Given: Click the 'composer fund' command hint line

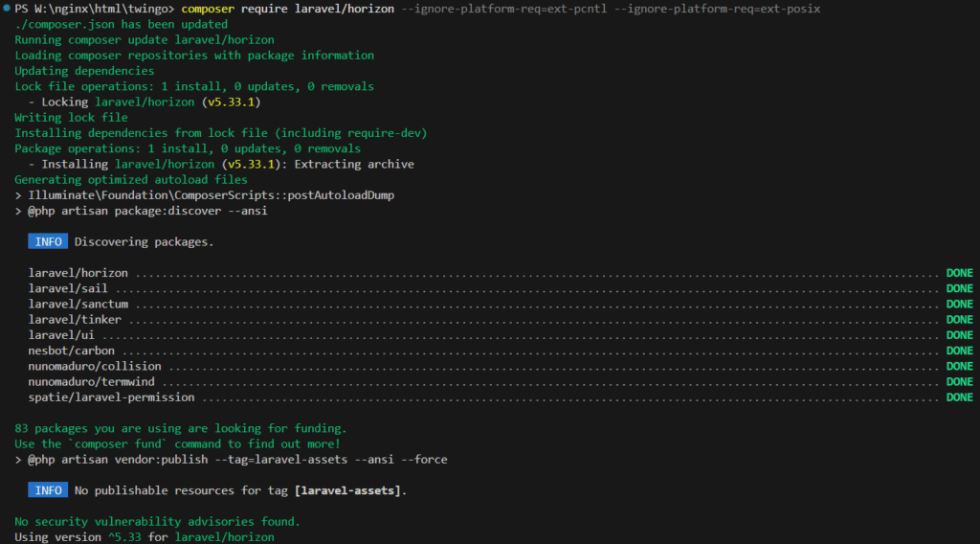Looking at the screenshot, I should (177, 444).
